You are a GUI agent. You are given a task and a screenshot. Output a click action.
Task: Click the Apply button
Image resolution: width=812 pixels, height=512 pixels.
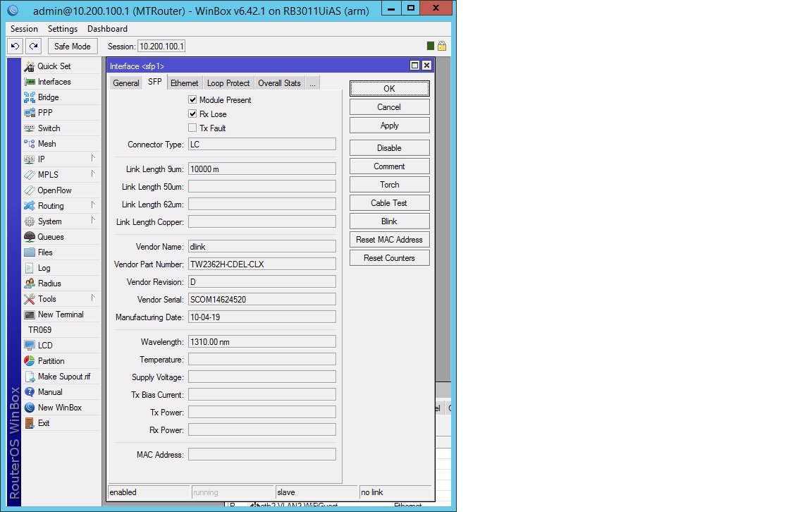[389, 126]
